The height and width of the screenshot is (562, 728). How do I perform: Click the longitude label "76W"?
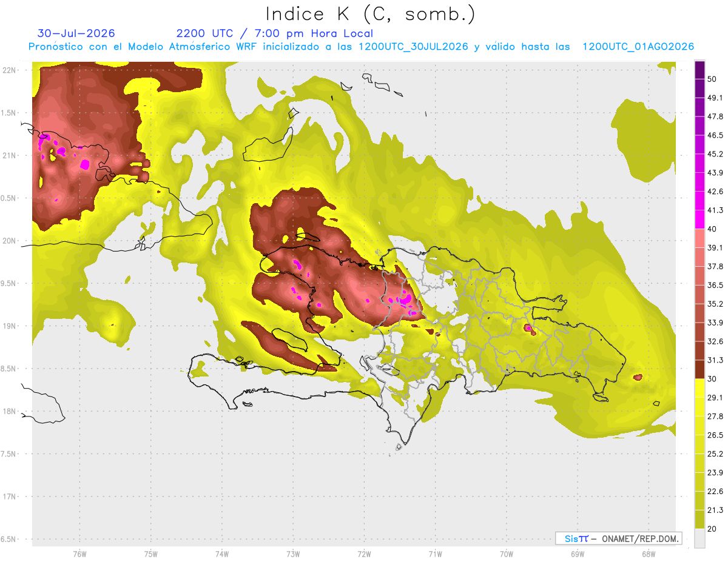tap(79, 554)
